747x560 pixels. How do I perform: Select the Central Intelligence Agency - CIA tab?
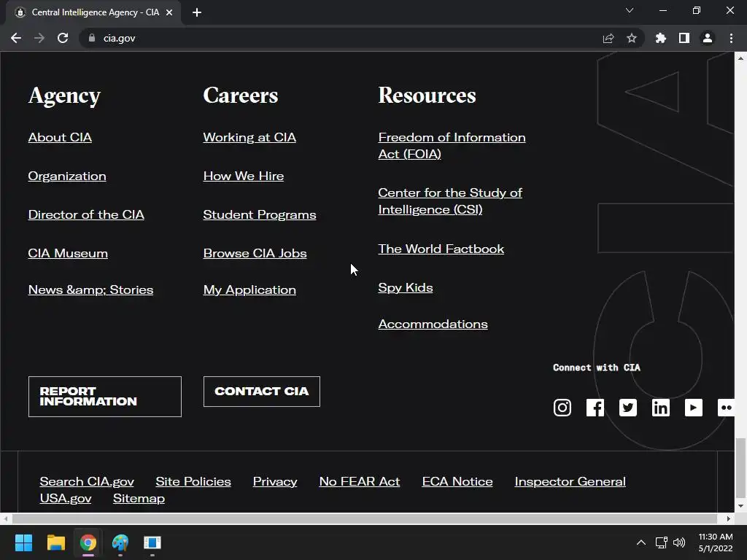tap(93, 12)
